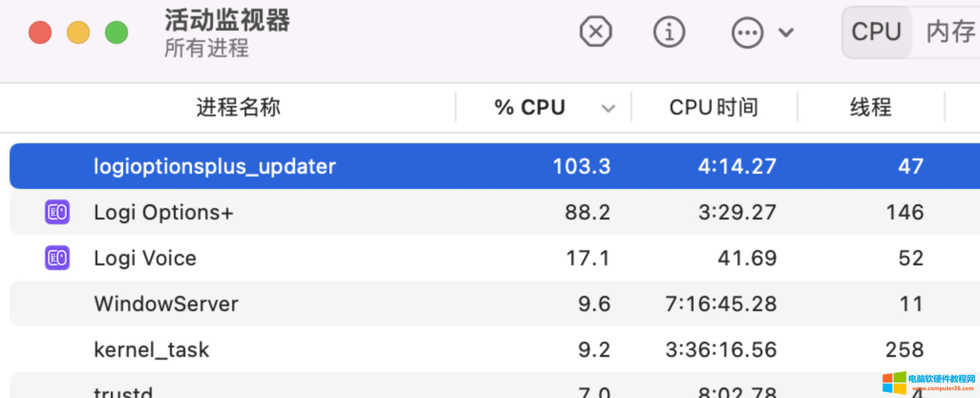Click the more options ellipsis icon
980x398 pixels.
747,32
